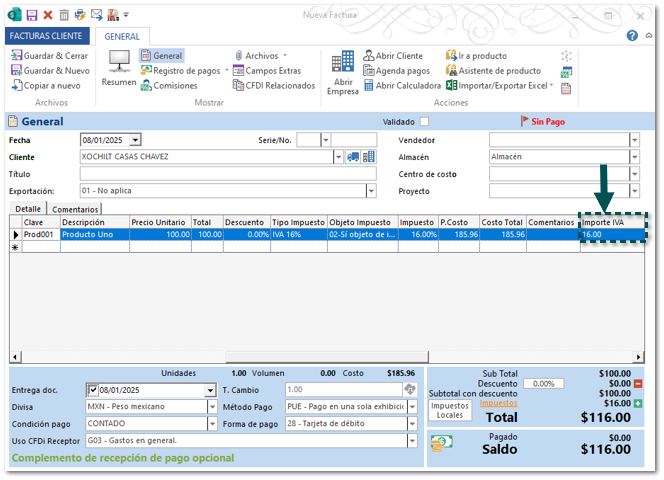The width and height of the screenshot is (664, 480).
Task: Expand the Divisa currency dropdown
Action: tap(213, 407)
